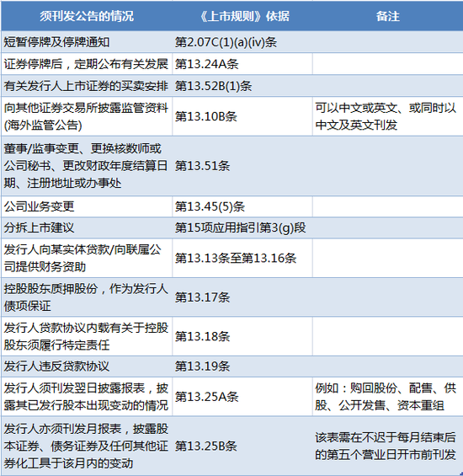Screen dimensions: 463x476
Task: Click the 第13.52B(1)条 cell
Action: [242, 86]
